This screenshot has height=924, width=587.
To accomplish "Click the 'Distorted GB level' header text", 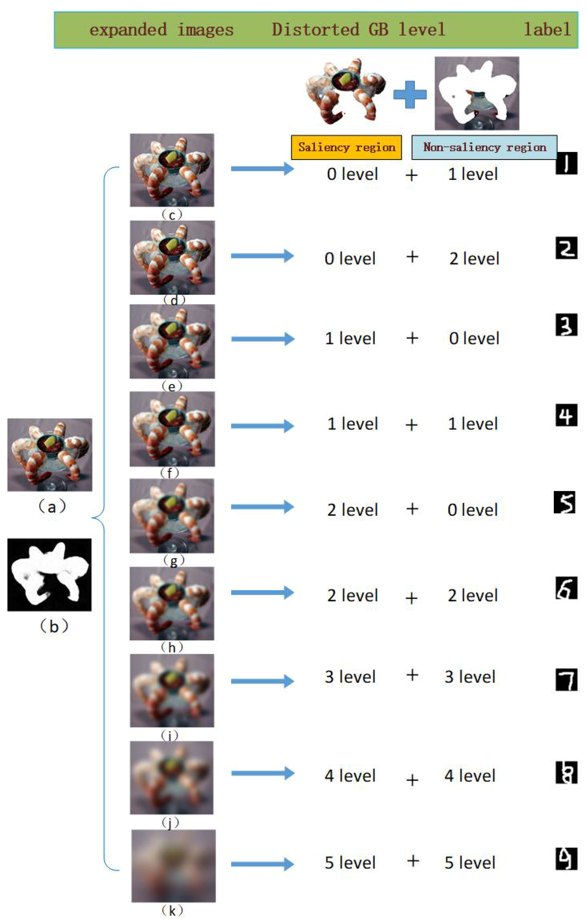I will coord(359,30).
